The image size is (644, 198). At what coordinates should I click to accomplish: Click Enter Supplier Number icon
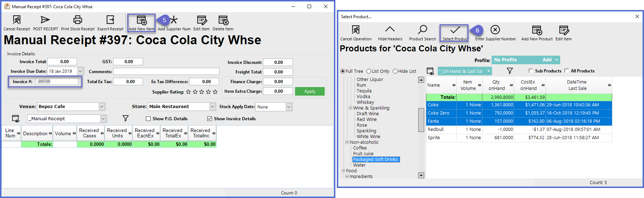(495, 30)
